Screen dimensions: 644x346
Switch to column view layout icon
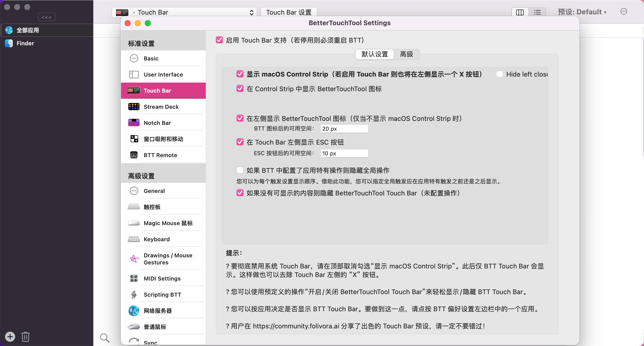[x=520, y=12]
